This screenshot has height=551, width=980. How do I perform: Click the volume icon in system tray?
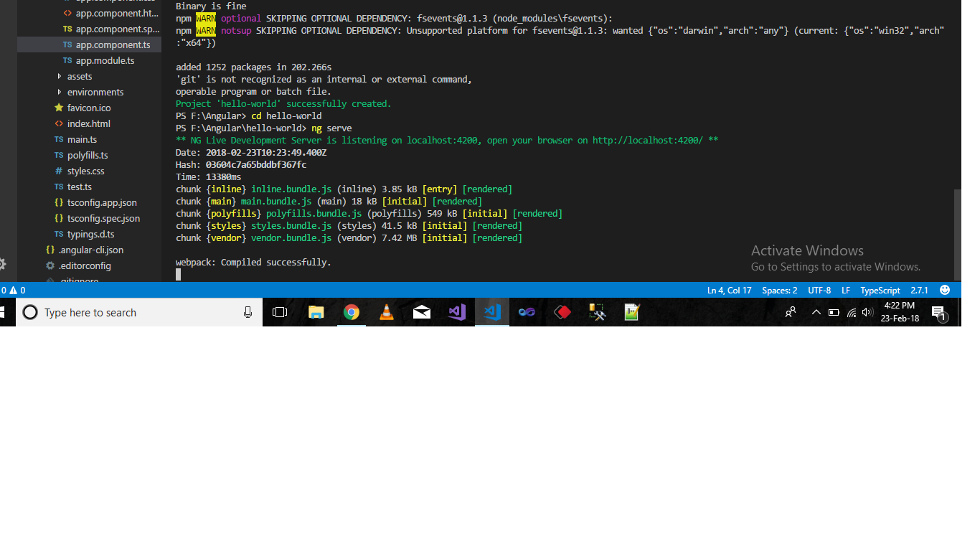tap(867, 312)
